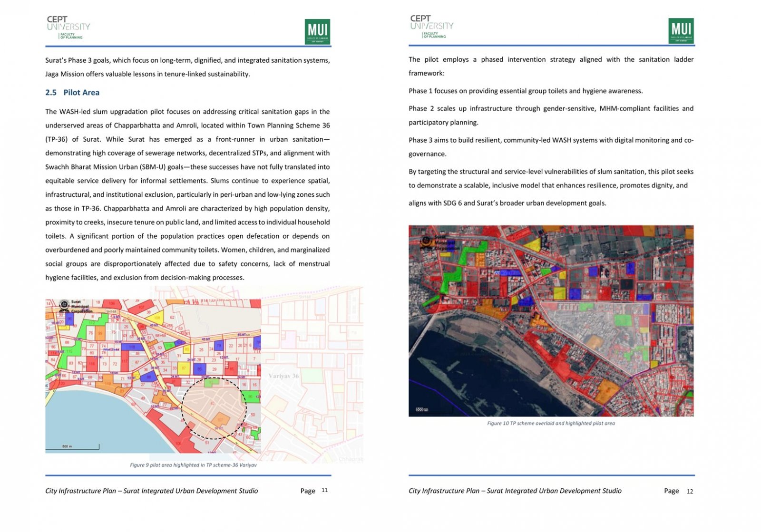
Task: Click the MUI logo on page 12
Action: (681, 31)
